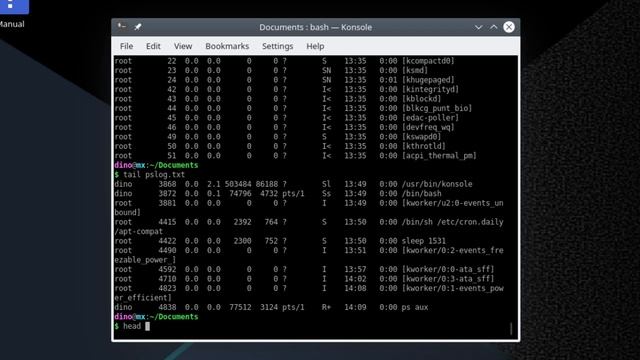The image size is (640, 360).
Task: Click the terminal scrollbar handle
Action: (511, 329)
